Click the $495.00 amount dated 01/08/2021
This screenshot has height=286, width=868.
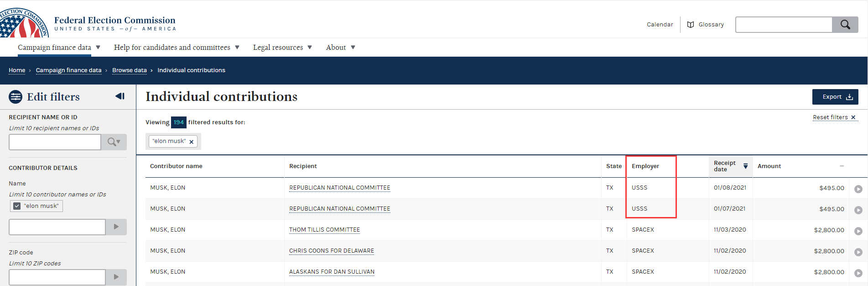[x=832, y=188]
